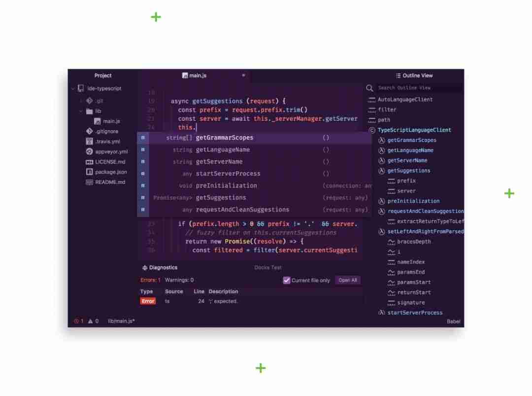Click the red Error badge in Diagnostics
The width and height of the screenshot is (532, 396).
pos(148,301)
